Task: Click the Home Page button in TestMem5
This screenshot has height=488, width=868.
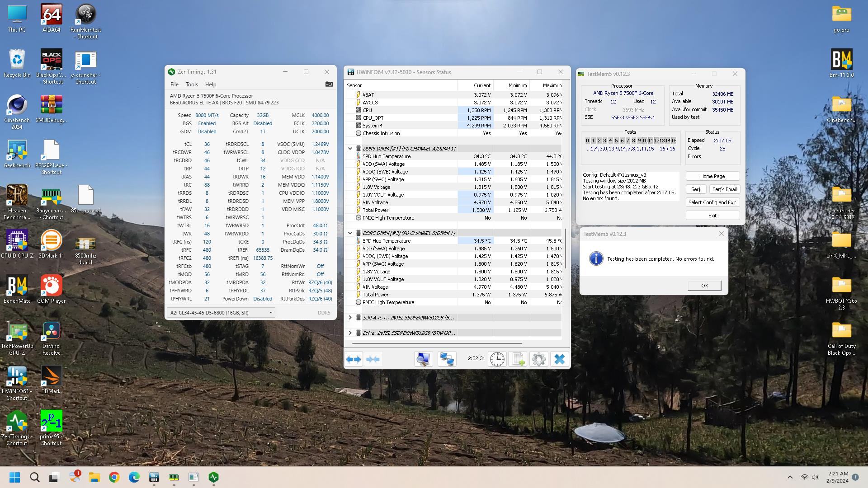Action: (712, 176)
